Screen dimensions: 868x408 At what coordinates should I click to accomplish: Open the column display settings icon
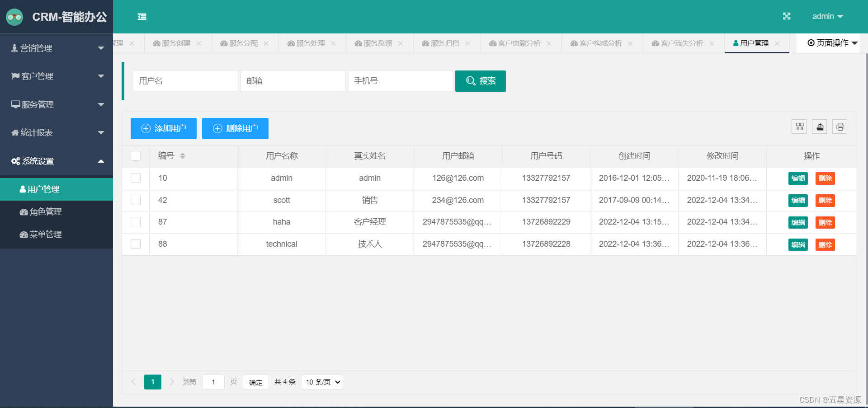799,127
